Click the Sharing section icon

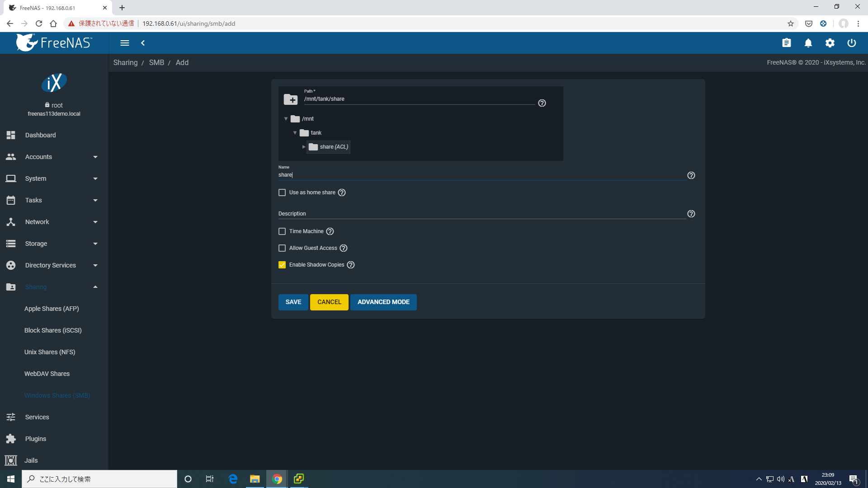pos(11,286)
